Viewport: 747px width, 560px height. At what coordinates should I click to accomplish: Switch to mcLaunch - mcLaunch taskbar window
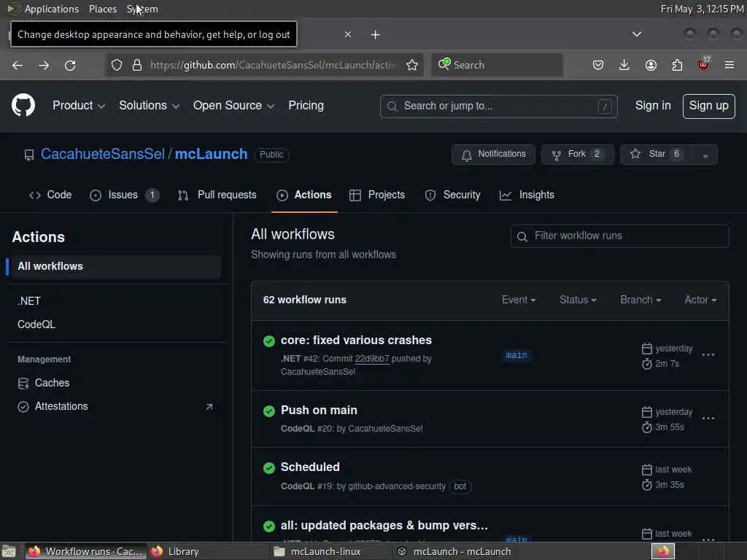point(455,552)
